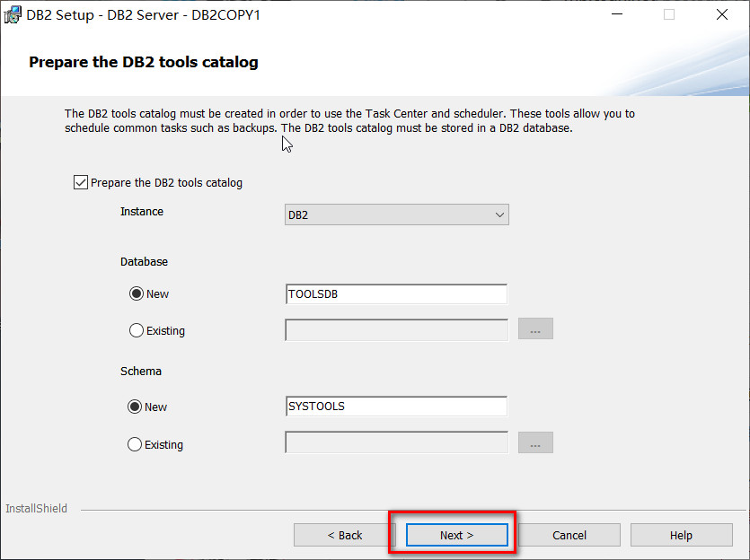Image resolution: width=750 pixels, height=560 pixels.
Task: Click the InstallShield label at bottom left
Action: pos(36,508)
